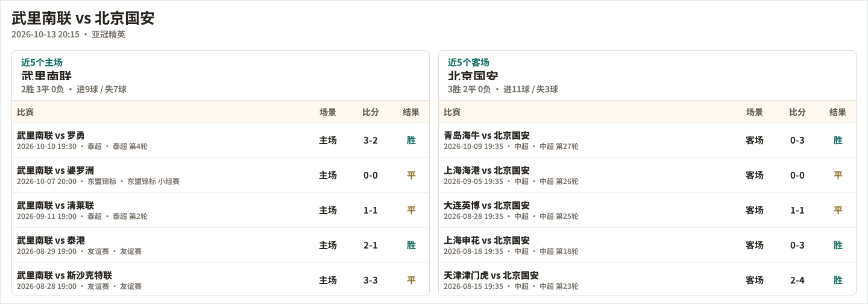Click the 0-3 score in the 上海申花 row
868x304 pixels.
797,245
